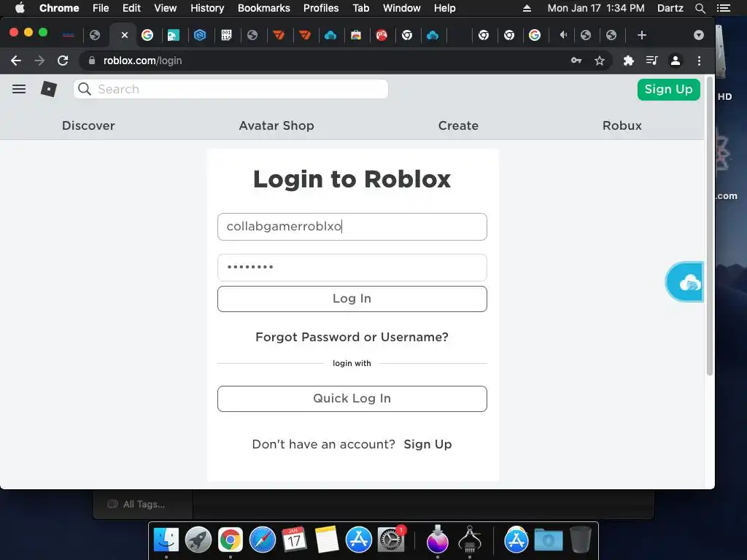Click the green Sign Up button

tap(668, 90)
